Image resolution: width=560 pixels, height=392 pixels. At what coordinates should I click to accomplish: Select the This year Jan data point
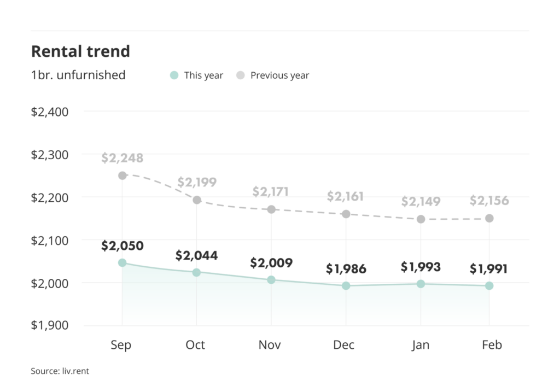(x=421, y=284)
